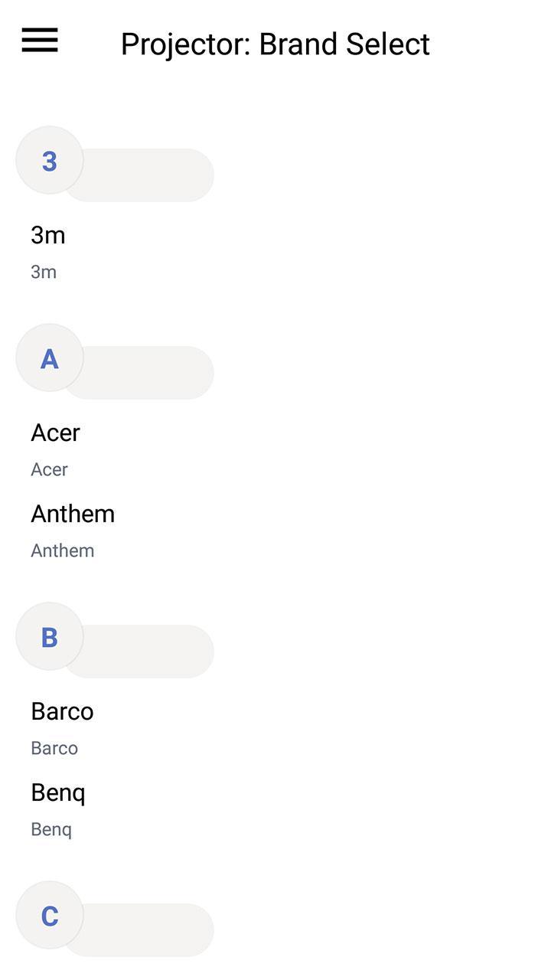
Task: Click the '3' section circle badge
Action: (x=50, y=160)
